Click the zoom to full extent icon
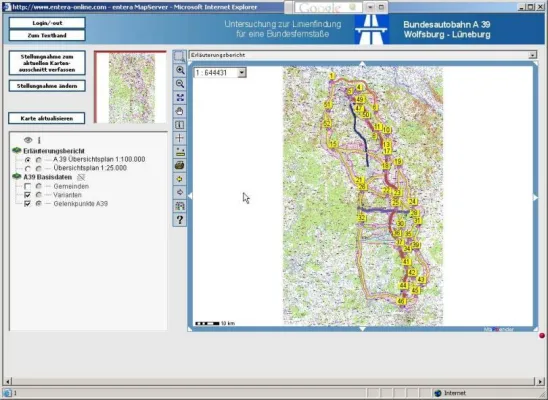The height and width of the screenshot is (400, 548). (x=180, y=97)
